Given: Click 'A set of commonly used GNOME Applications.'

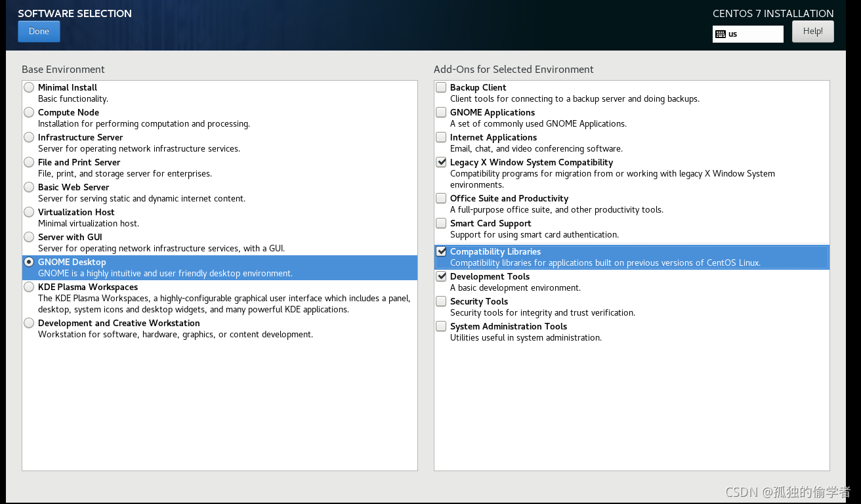Looking at the screenshot, I should [x=538, y=124].
